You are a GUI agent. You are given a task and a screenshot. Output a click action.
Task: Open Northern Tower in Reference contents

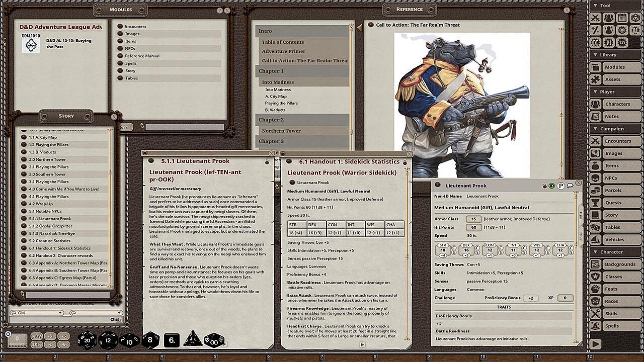coord(281,131)
